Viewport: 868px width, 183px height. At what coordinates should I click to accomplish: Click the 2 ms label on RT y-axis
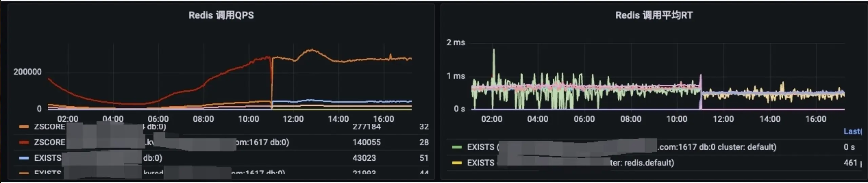pos(456,42)
